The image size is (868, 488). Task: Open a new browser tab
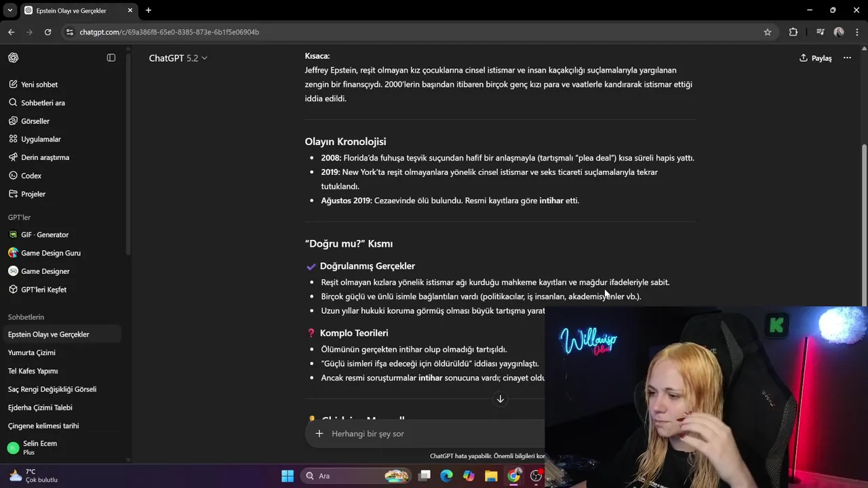[149, 10]
